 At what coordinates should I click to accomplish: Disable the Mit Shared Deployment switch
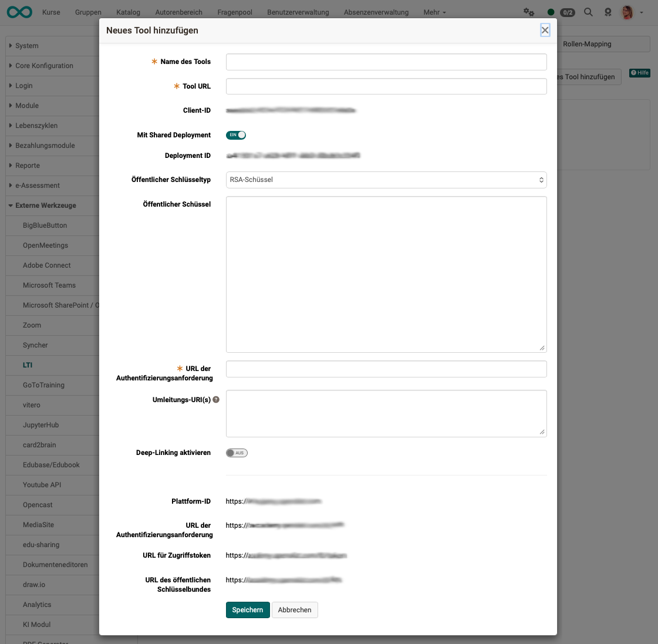pos(236,135)
